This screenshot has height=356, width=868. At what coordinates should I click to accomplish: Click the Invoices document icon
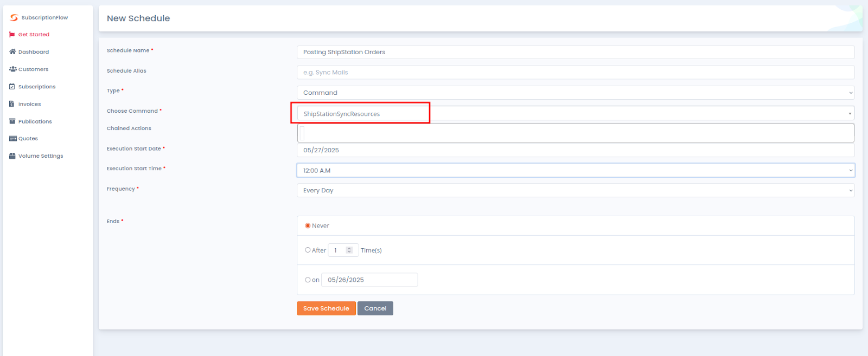tap(11, 103)
